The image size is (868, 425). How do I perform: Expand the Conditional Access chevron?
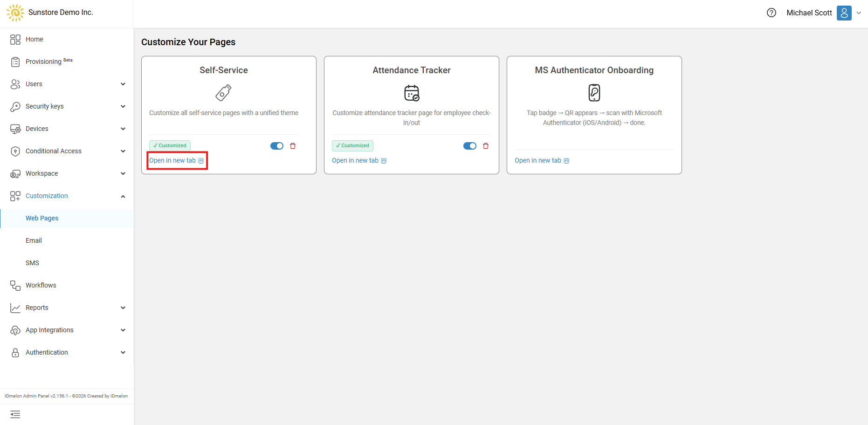tap(123, 151)
